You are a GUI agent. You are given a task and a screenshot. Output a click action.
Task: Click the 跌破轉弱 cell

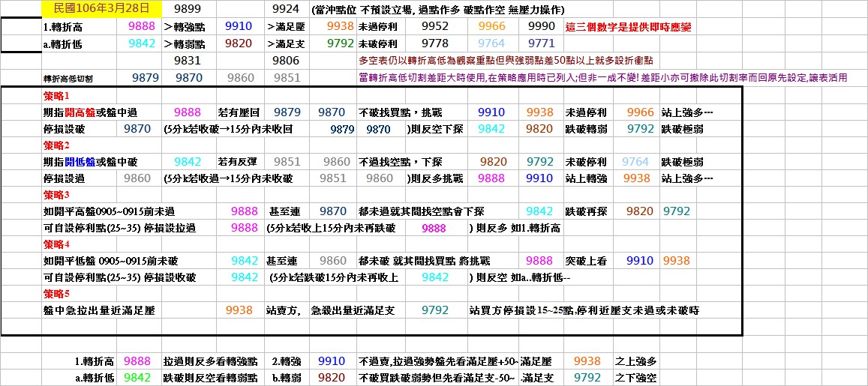coord(586,130)
